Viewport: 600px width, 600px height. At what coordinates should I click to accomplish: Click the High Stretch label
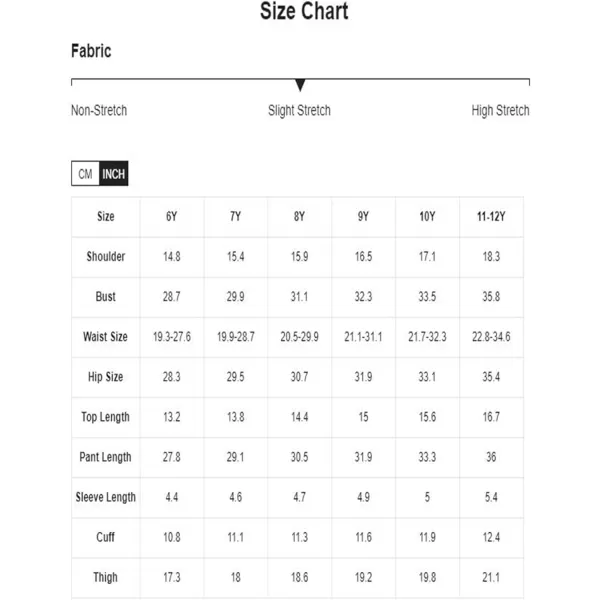(500, 110)
